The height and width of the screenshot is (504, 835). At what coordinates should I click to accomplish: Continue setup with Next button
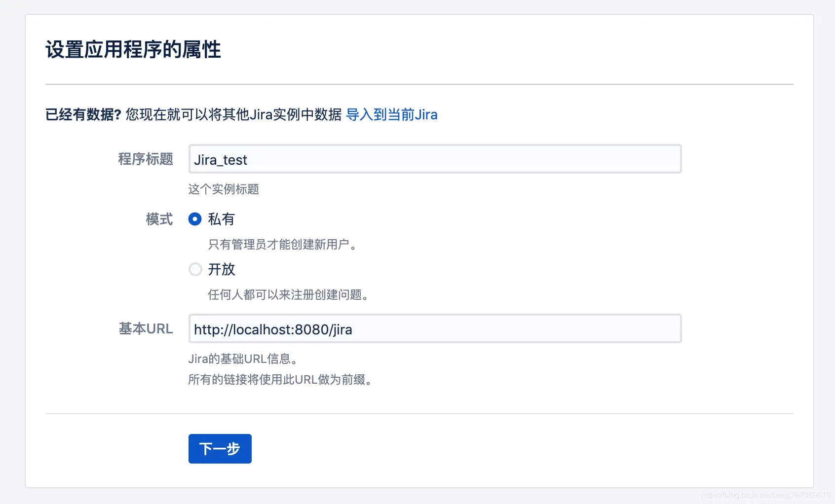click(x=220, y=449)
